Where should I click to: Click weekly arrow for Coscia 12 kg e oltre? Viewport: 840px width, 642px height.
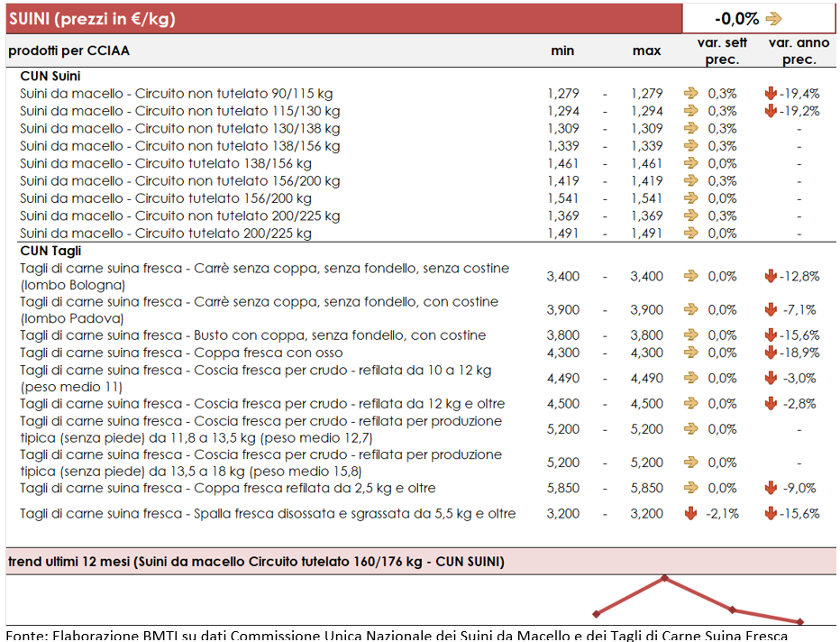pyautogui.click(x=691, y=404)
